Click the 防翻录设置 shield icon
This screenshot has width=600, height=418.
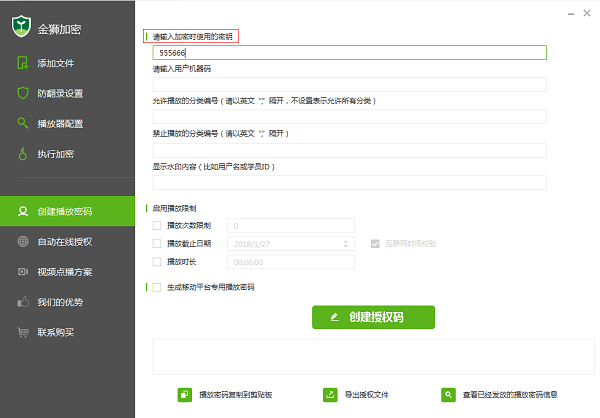coord(23,93)
